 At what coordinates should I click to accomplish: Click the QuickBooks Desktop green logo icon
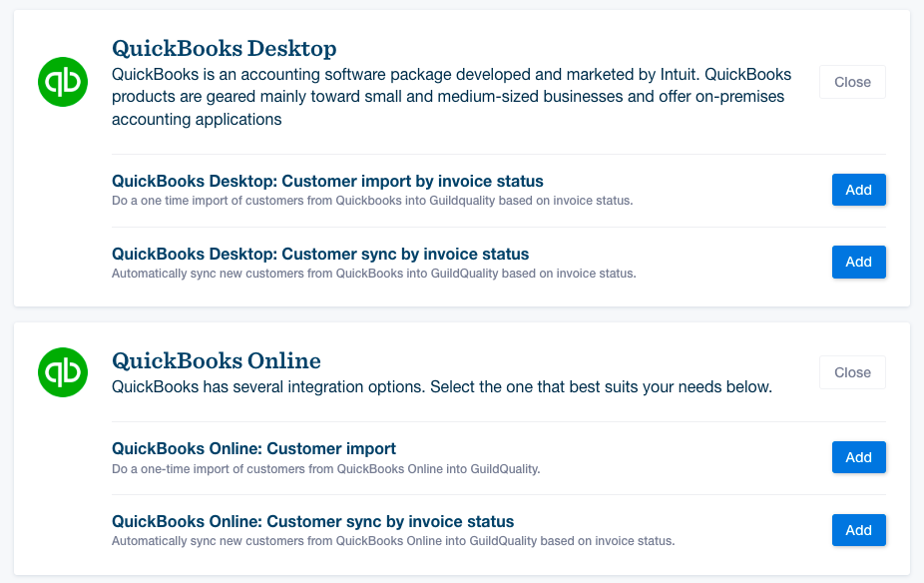(63, 82)
